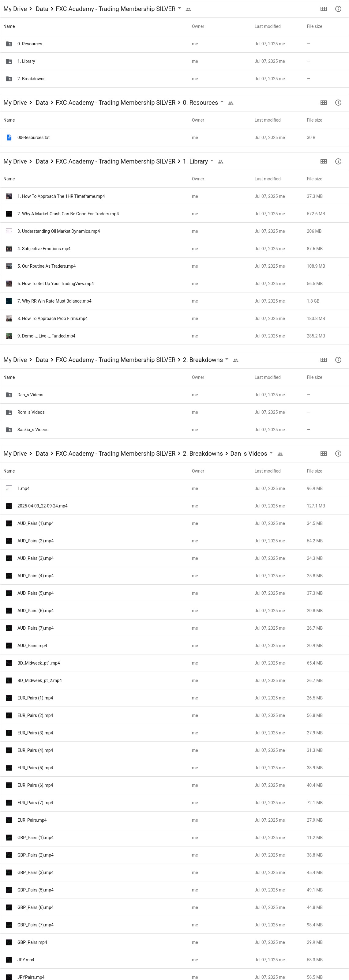Open the Saskia_s Videos folder icon
349x980 pixels.
[9, 429]
